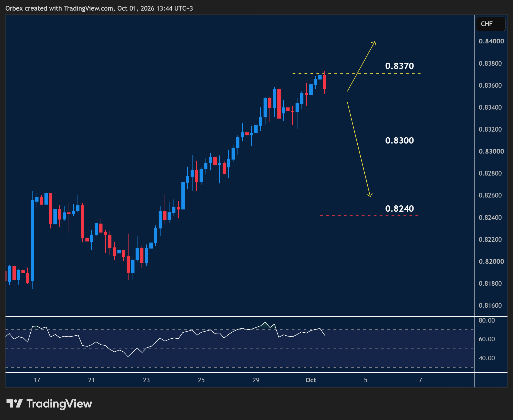Click date label 5 on time axis
Viewport: 513px width, 420px height.
(x=366, y=380)
